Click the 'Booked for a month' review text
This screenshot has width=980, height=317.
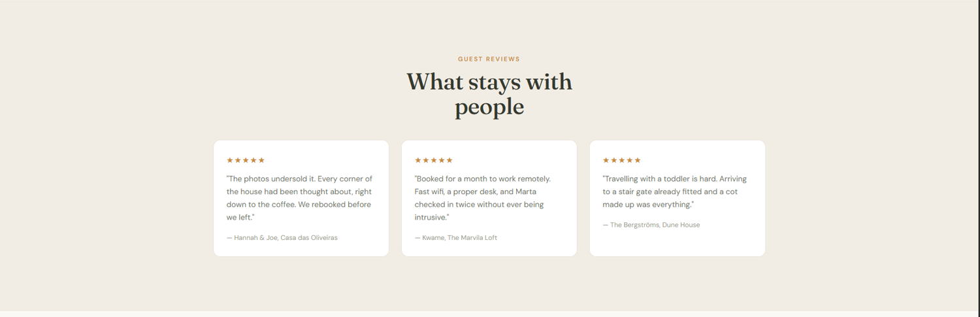point(483,198)
